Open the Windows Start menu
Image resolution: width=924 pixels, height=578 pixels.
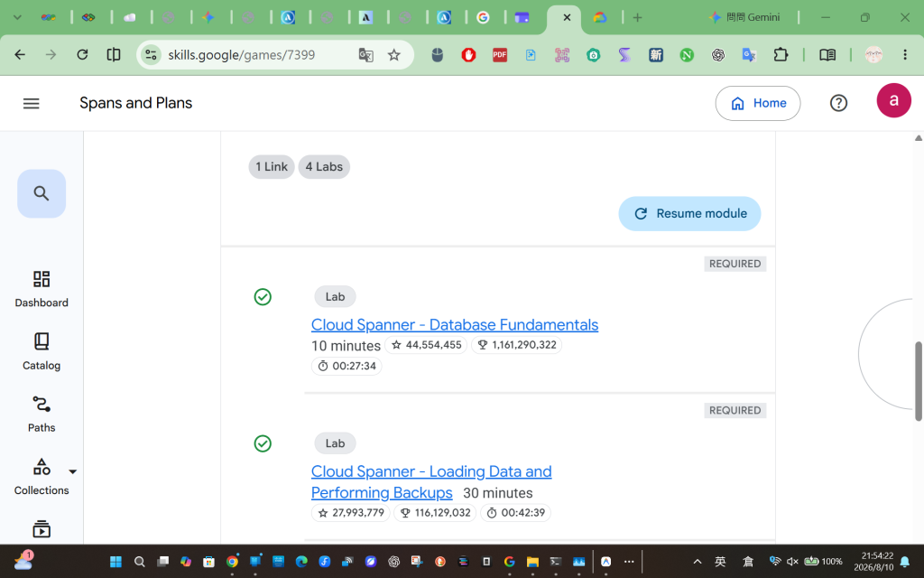pyautogui.click(x=116, y=562)
